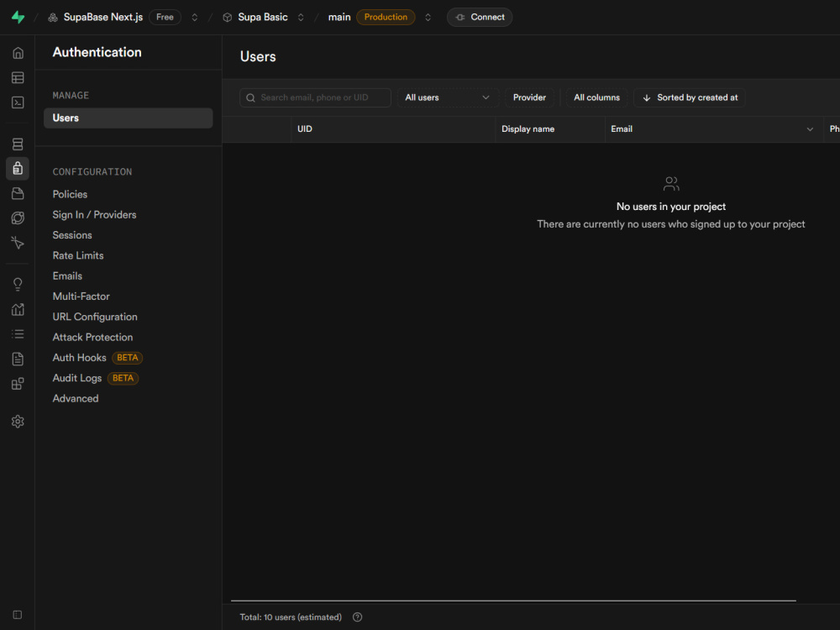Select the Authentication lock icon in sidebar

[x=18, y=168]
